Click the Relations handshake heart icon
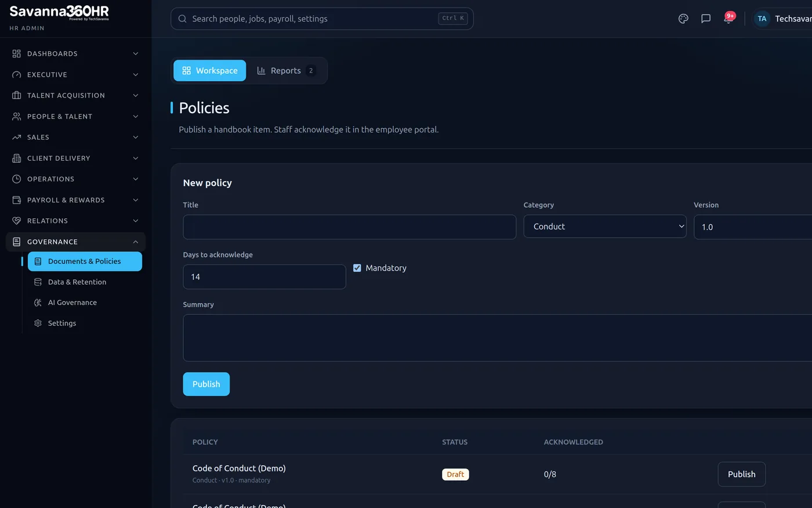This screenshot has height=508, width=812. pyautogui.click(x=16, y=221)
